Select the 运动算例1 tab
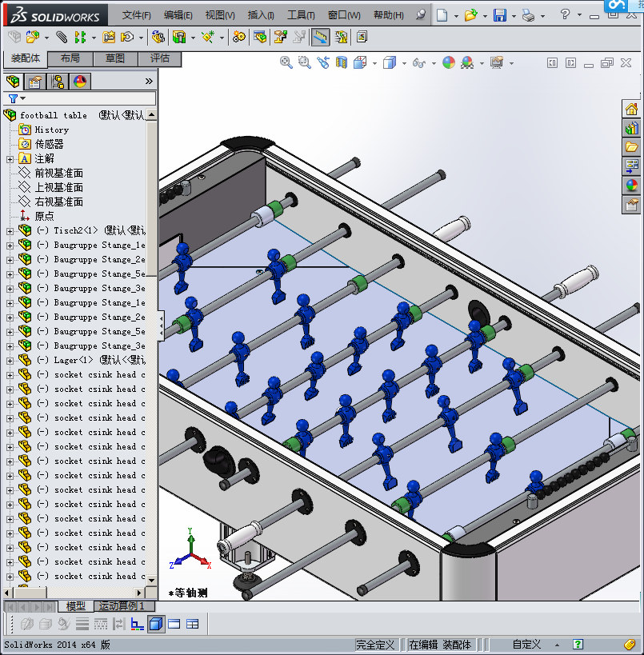Screen dimensions: 644x655 pos(119,606)
